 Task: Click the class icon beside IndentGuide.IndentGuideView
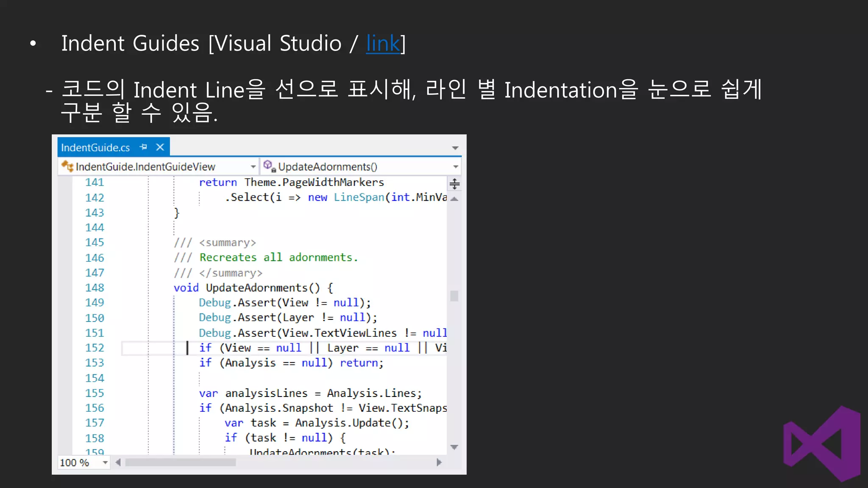[67, 166]
